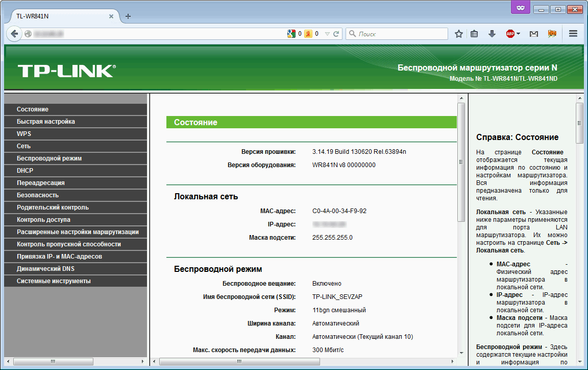Screen dimensions: 588x370
Task: Reload the page with the refresh icon
Action: (336, 34)
